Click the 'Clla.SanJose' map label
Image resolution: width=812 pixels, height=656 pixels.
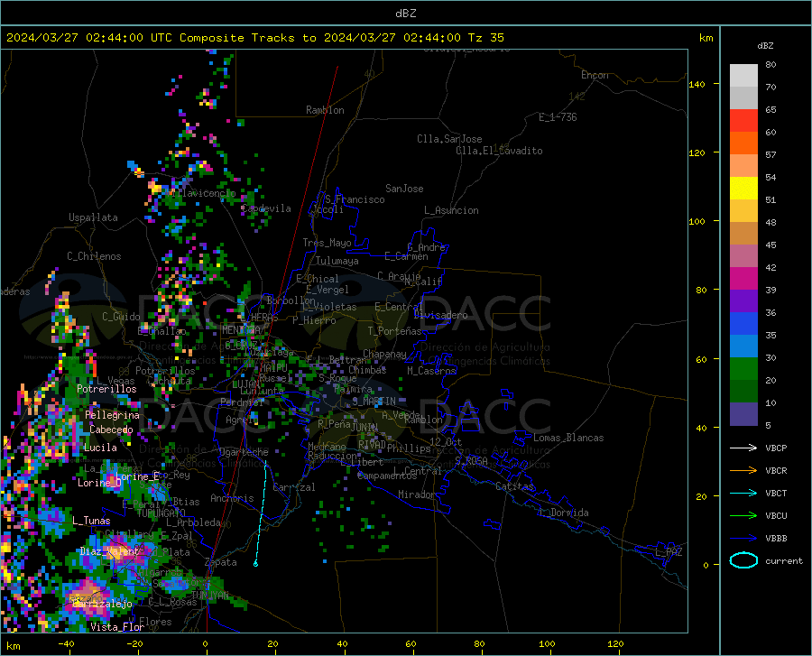449,139
